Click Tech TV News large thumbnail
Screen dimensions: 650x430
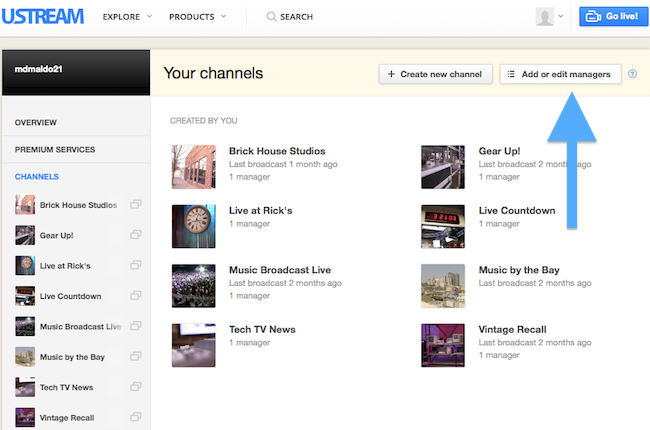tap(194, 345)
